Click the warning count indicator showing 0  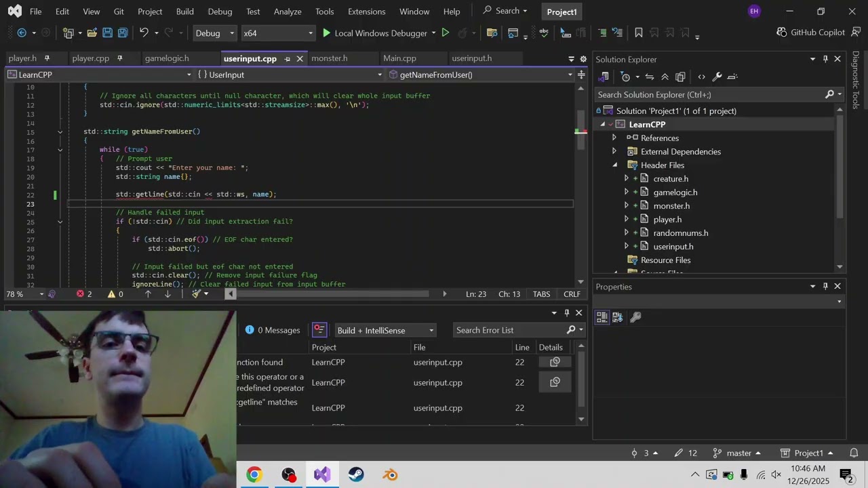[115, 294]
